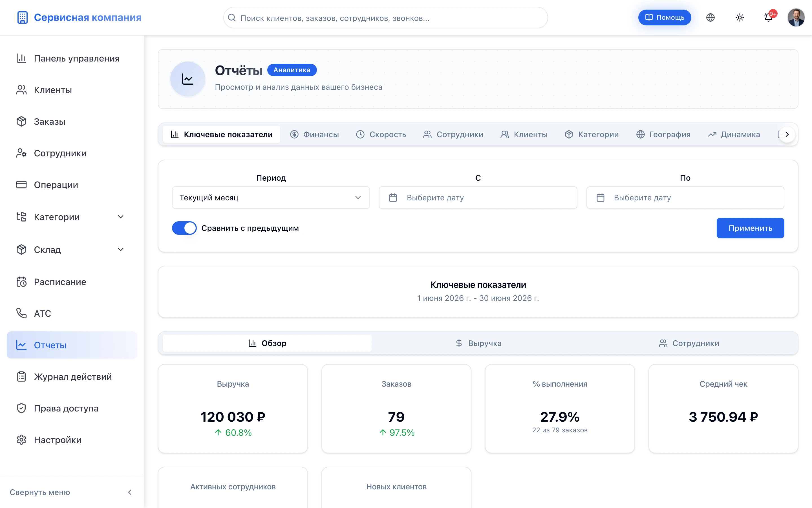Select the Сотрудники sub-tab under key indicators
Viewport: 812px width, 508px height.
point(689,343)
